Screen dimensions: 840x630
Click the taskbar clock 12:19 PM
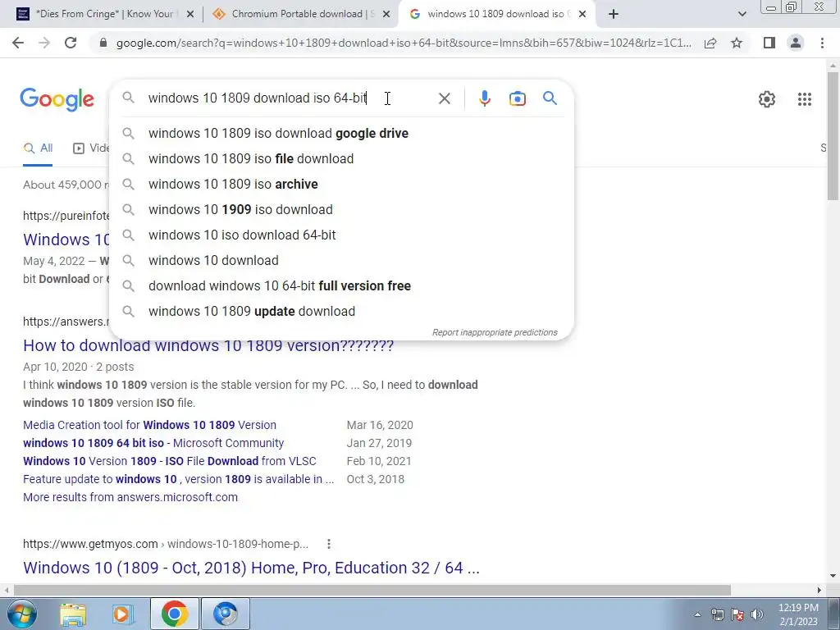[x=798, y=614]
